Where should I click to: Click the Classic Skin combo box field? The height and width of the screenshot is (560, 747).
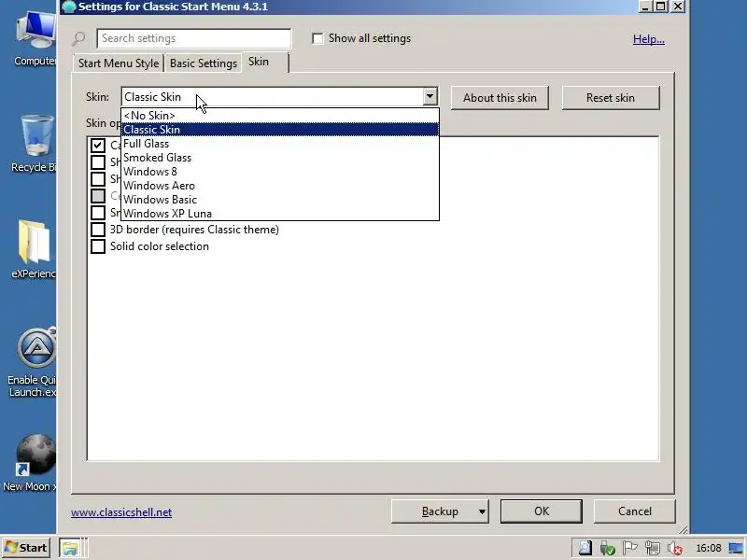click(x=279, y=97)
